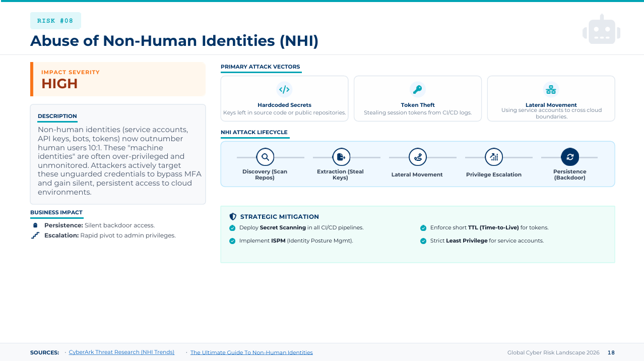The height and width of the screenshot is (361, 644).
Task: Select the Persistence backdoor refresh icon
Action: [x=570, y=157]
